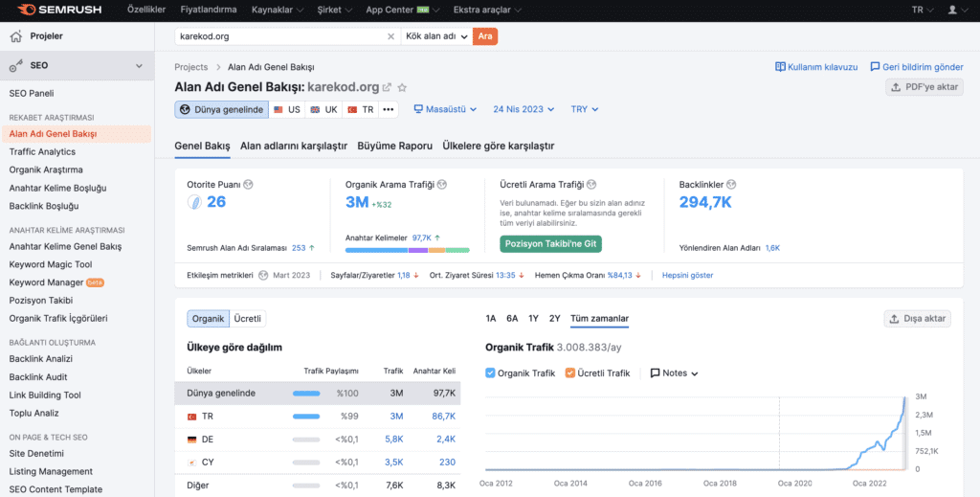The image size is (980, 497).
Task: Click the Notes comment icon
Action: (x=655, y=373)
